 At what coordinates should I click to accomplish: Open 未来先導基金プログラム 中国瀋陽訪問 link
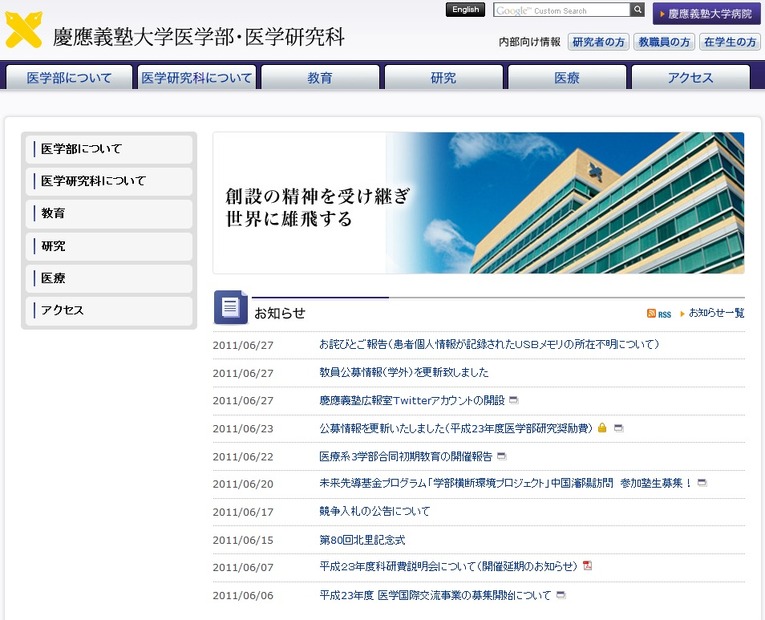[506, 483]
